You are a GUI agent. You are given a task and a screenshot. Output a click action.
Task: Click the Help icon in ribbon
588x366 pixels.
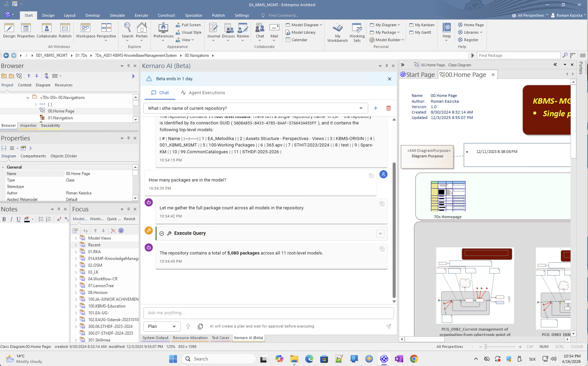point(446,31)
